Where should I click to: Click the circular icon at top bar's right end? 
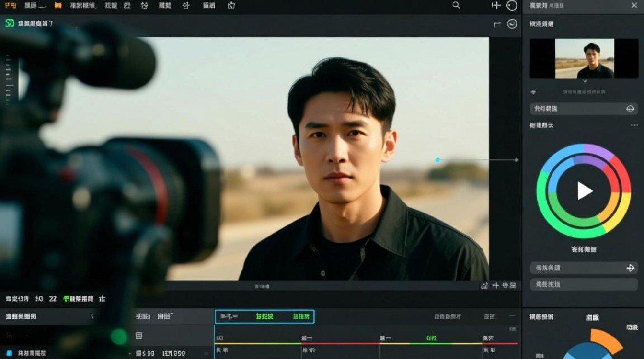click(512, 6)
